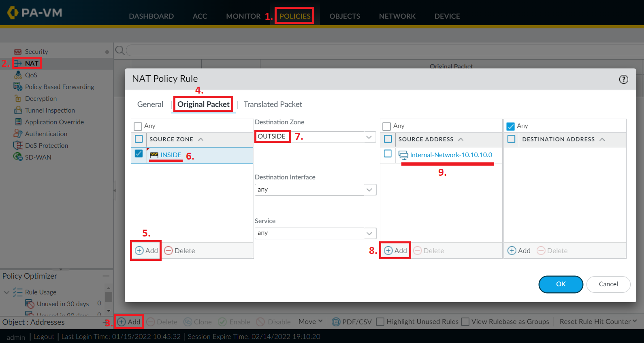
Task: Uncheck the INSIDE zone row checkbox
Action: point(139,154)
